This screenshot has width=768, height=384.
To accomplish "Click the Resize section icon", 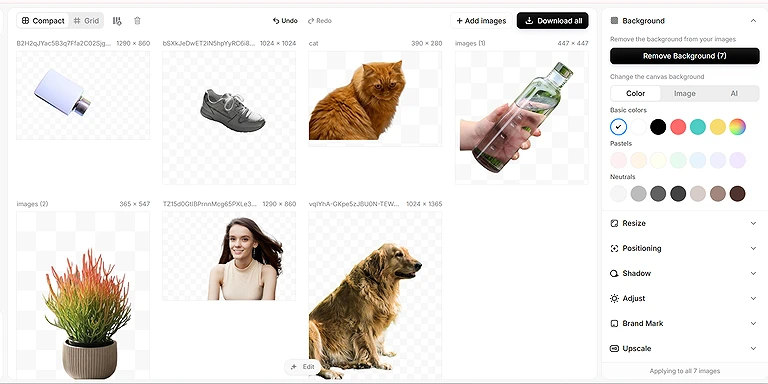I will click(x=614, y=223).
